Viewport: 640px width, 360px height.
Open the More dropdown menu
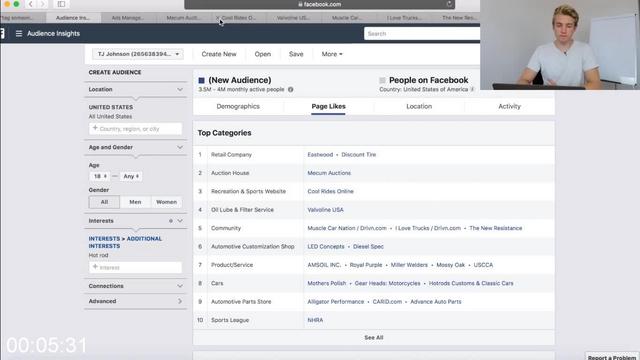click(332, 54)
